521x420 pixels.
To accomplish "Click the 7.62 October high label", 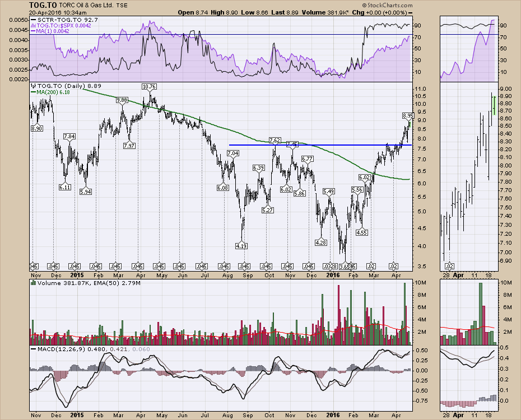I will (275, 139).
